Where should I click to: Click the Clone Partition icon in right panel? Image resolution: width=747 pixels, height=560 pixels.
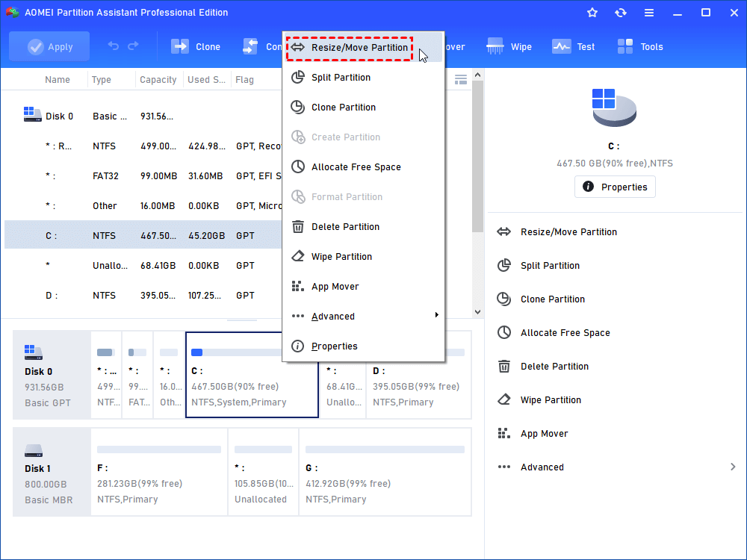(504, 299)
